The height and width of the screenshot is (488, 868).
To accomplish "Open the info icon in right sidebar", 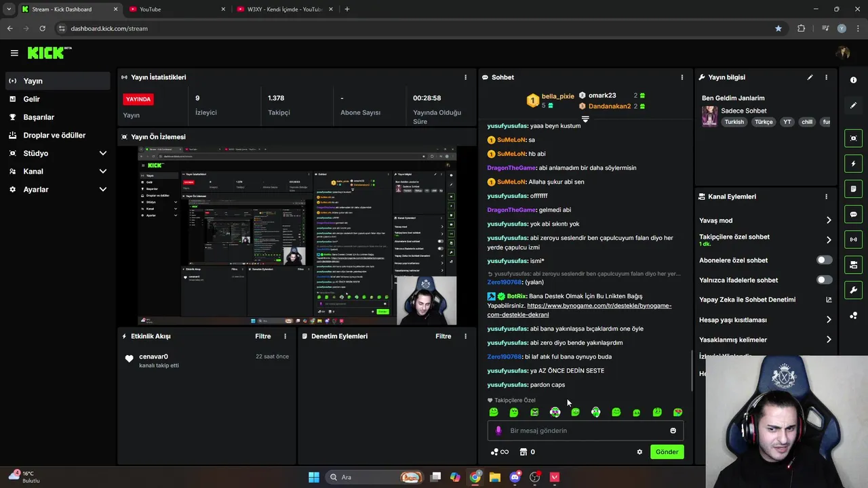I will pos(853,80).
